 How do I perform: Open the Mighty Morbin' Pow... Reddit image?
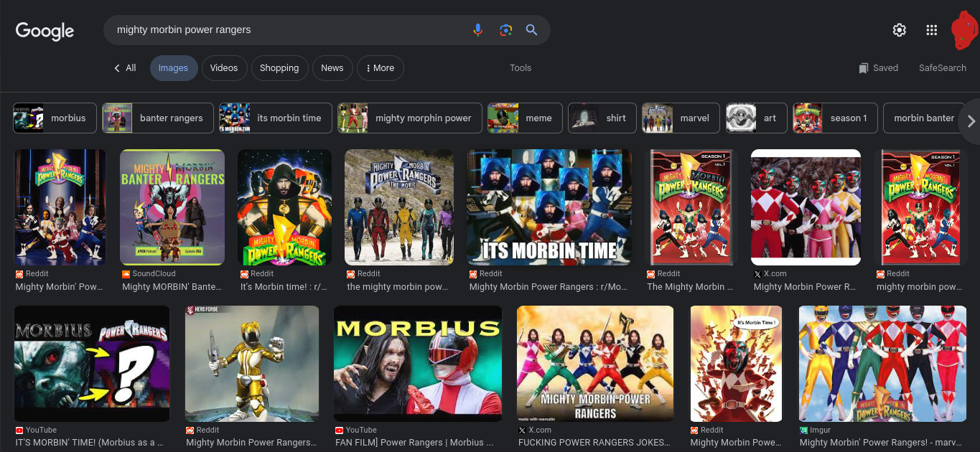coord(60,207)
